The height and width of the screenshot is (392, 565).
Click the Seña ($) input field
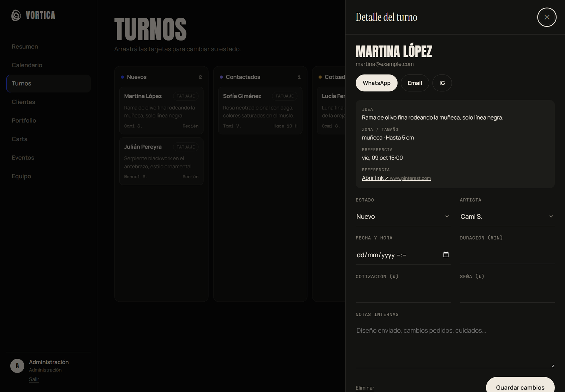point(507,293)
